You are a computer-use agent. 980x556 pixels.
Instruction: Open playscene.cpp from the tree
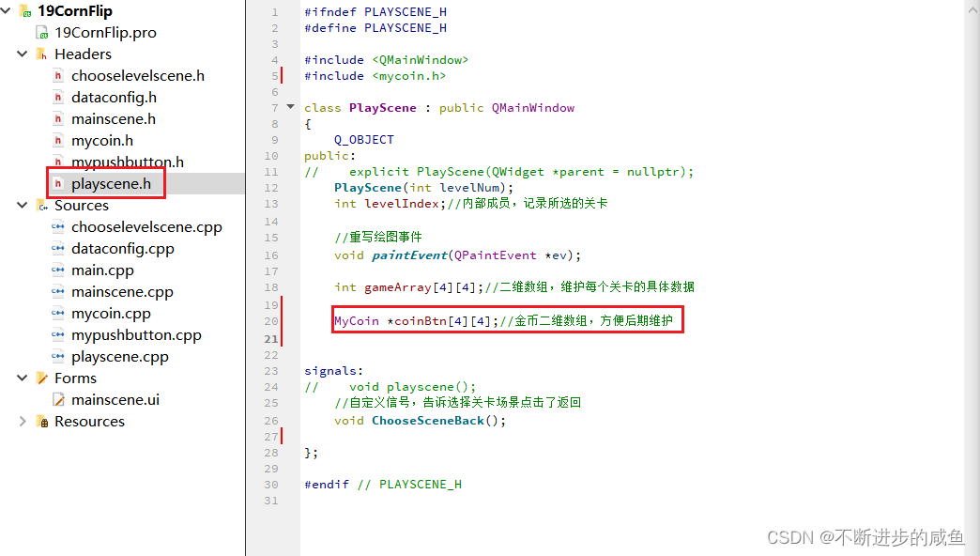pyautogui.click(x=120, y=357)
